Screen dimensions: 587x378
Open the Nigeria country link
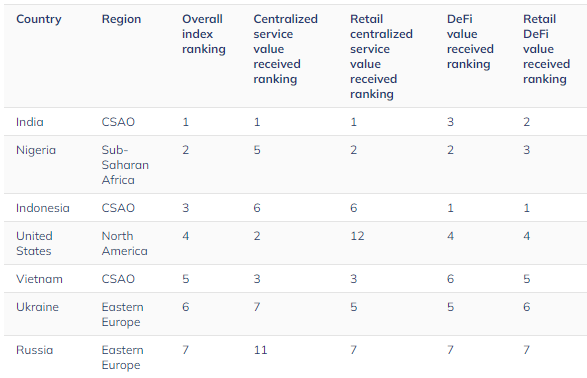pos(36,150)
